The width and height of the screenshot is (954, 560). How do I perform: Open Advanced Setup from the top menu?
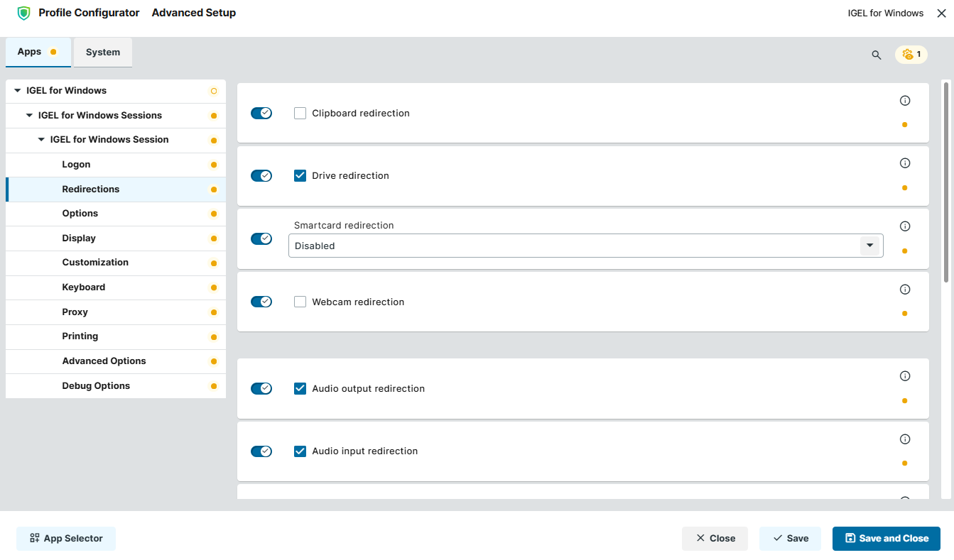click(193, 12)
